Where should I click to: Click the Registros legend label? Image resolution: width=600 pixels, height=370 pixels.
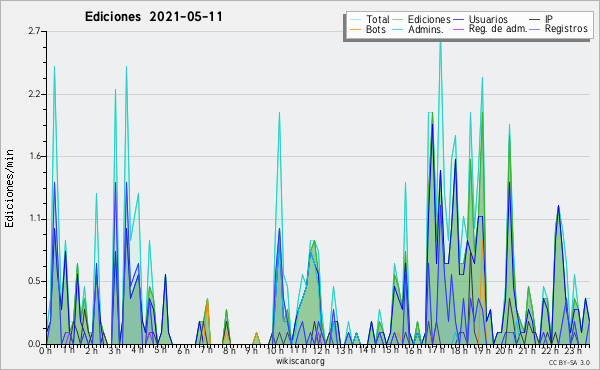[566, 29]
